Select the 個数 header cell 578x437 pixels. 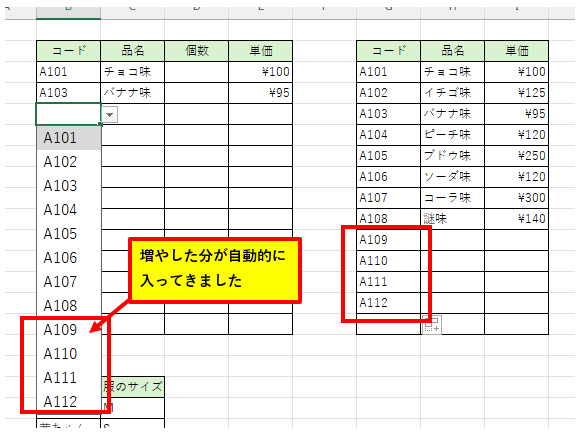coord(196,51)
